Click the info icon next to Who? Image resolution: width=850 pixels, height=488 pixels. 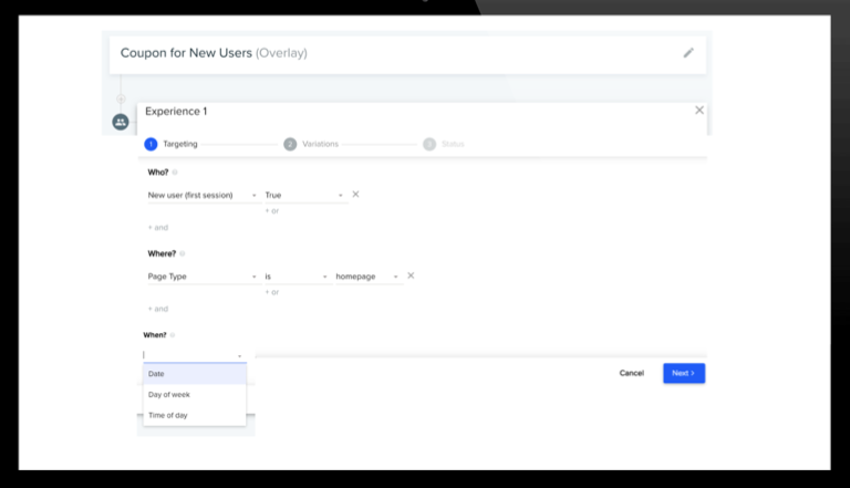(x=175, y=173)
